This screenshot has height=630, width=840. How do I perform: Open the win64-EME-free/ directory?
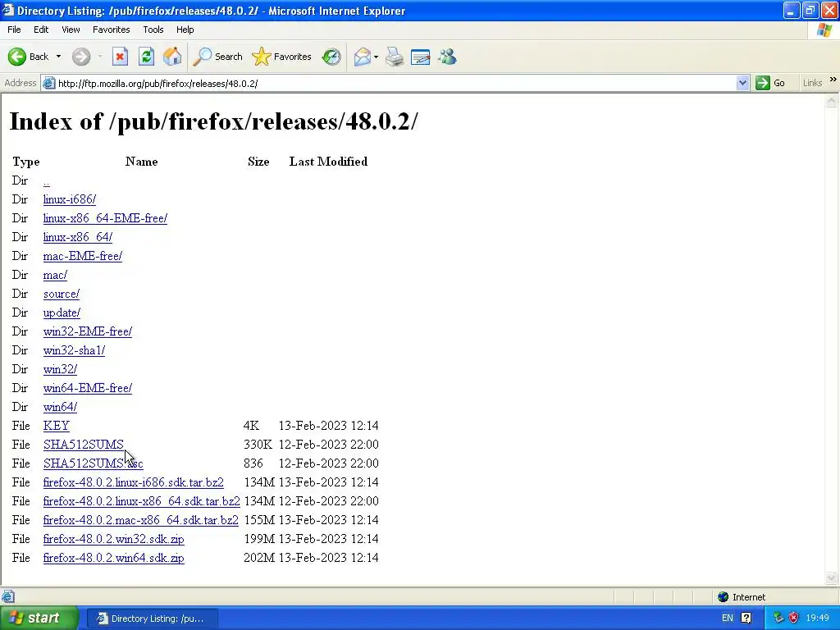(x=87, y=388)
